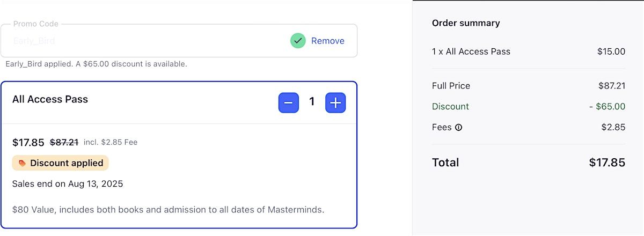Click the Sales end on Aug 13 text
Image resolution: width=644 pixels, height=236 pixels.
pos(68,184)
